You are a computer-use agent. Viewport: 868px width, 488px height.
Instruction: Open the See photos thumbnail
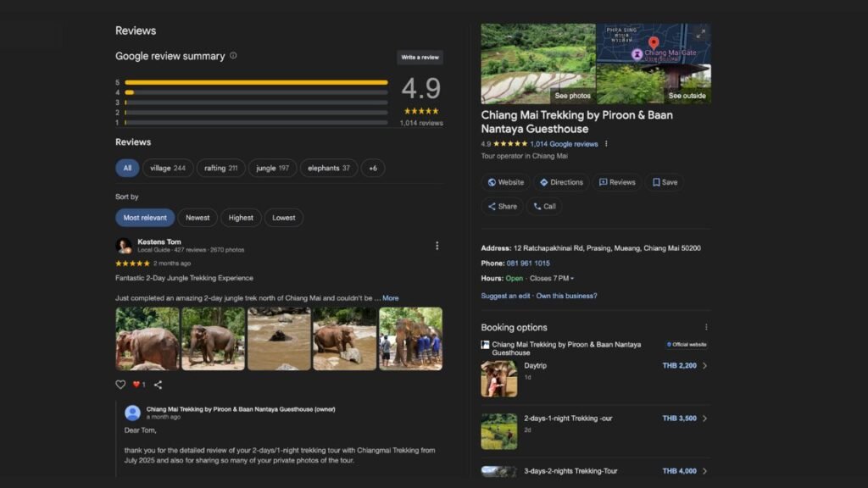point(538,64)
